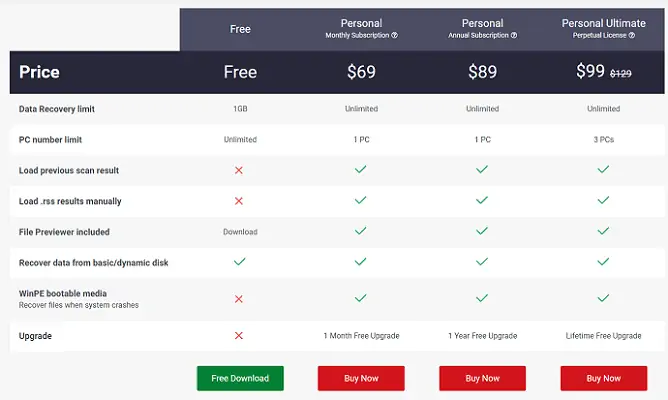Click $69 plan checkmark for Load .rss results
668x400 pixels.
360,200
